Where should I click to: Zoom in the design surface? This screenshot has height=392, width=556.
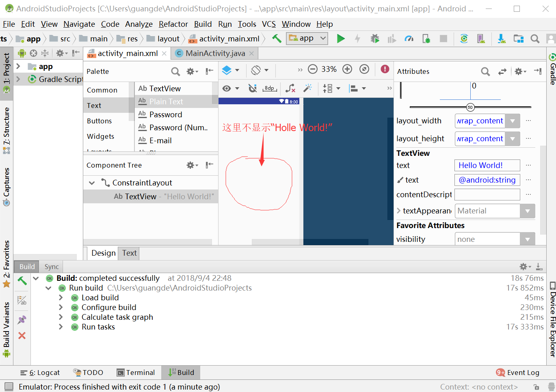coord(347,69)
